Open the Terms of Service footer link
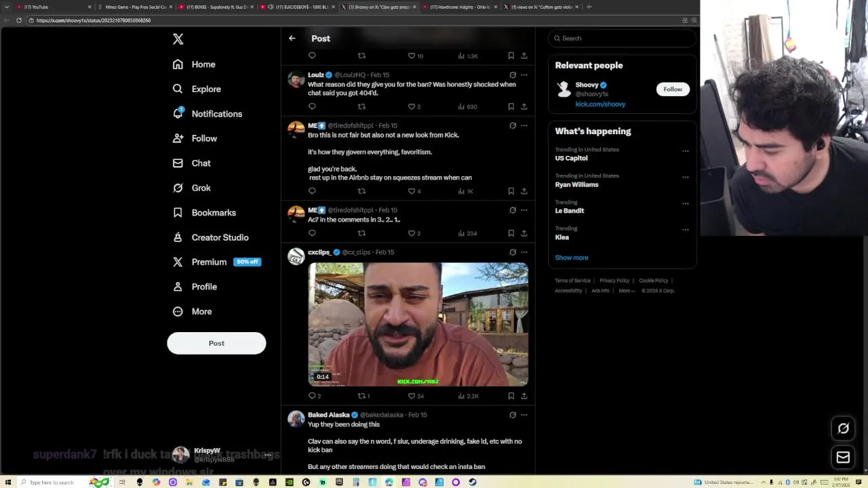868x488 pixels. [572, 281]
